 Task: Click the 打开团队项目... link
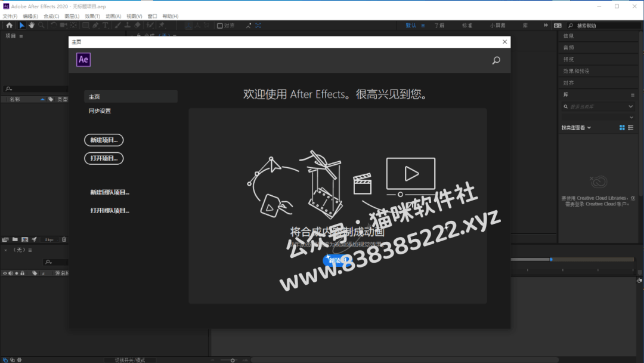(x=110, y=211)
